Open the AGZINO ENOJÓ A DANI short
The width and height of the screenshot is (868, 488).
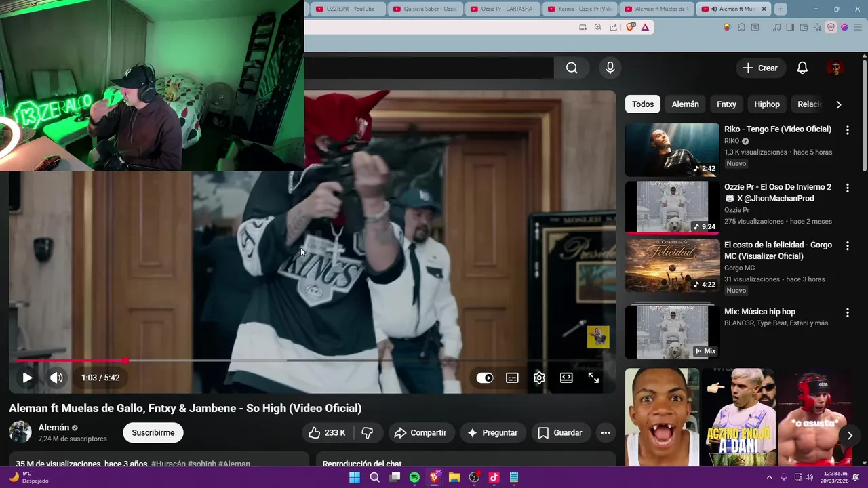click(x=738, y=418)
